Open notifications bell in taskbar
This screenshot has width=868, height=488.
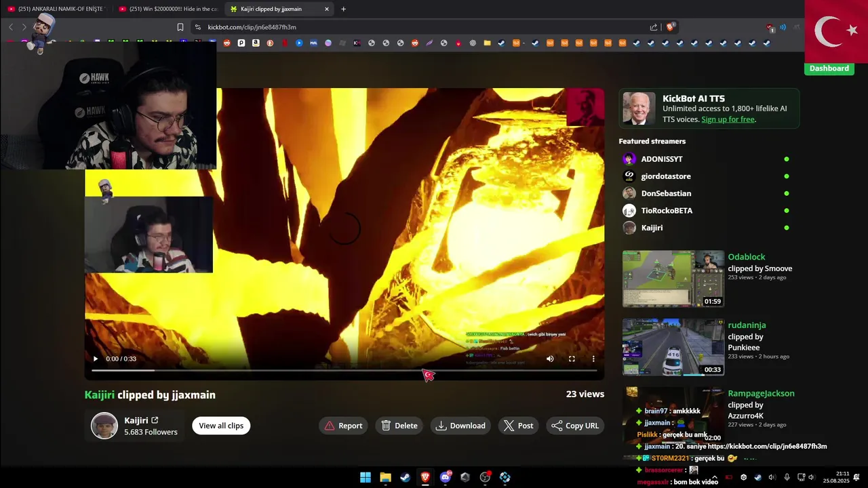pos(857,477)
